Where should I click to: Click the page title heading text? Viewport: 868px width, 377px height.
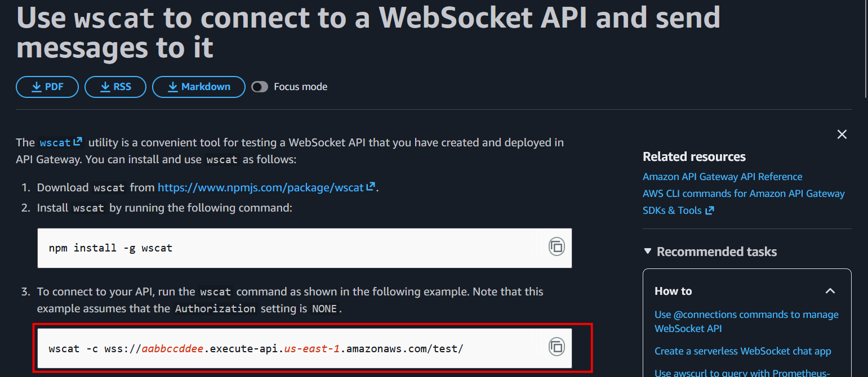point(368,32)
